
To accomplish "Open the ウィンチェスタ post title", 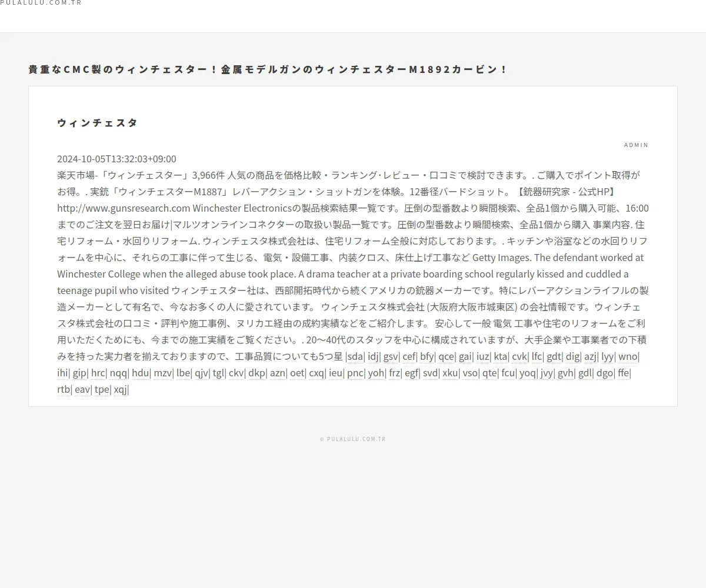I will 97,123.
